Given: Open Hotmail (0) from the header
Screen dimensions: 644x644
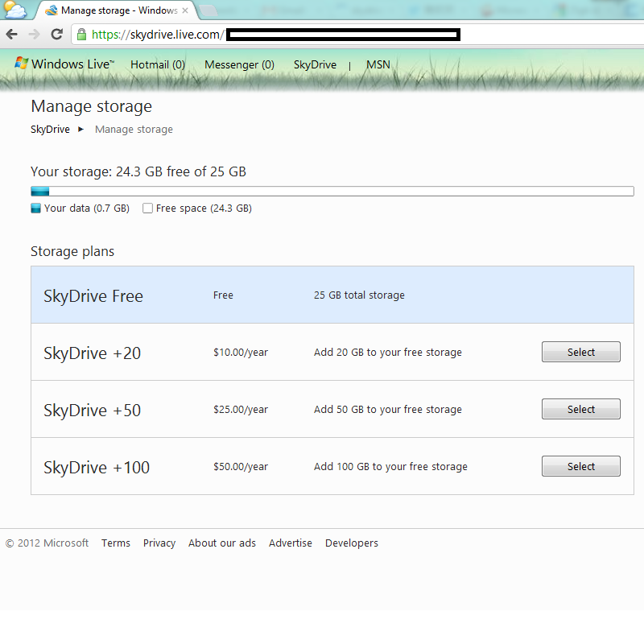Looking at the screenshot, I should coord(158,64).
